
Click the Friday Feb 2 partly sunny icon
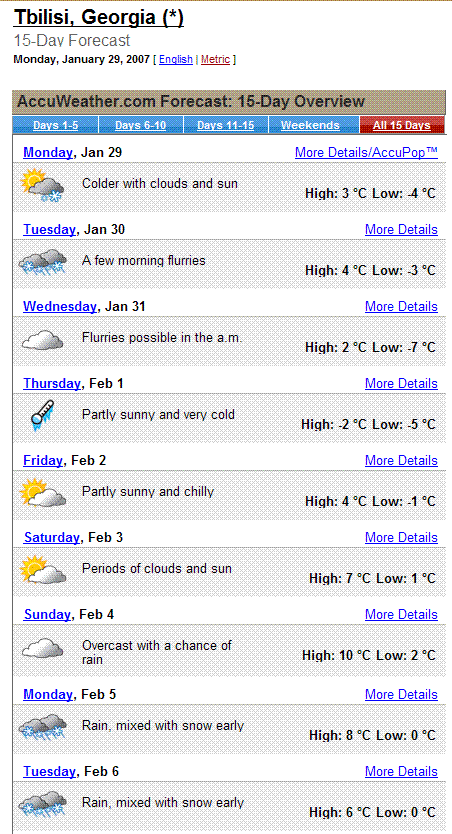click(x=43, y=493)
